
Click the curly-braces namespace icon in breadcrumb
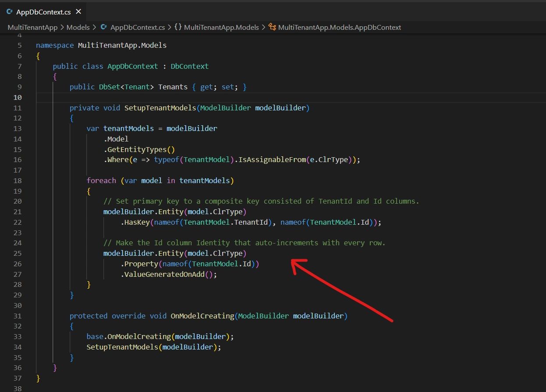pyautogui.click(x=178, y=27)
